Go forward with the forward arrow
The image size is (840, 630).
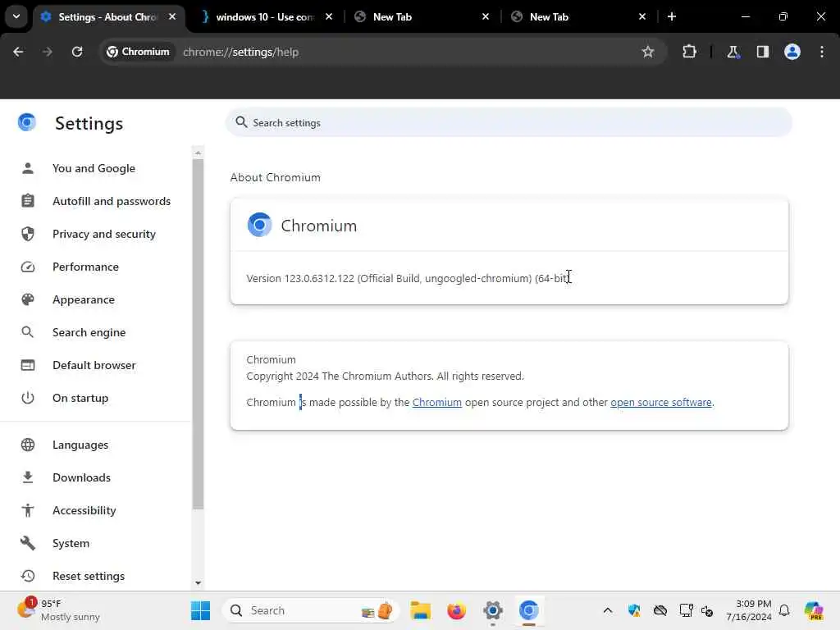tap(48, 52)
